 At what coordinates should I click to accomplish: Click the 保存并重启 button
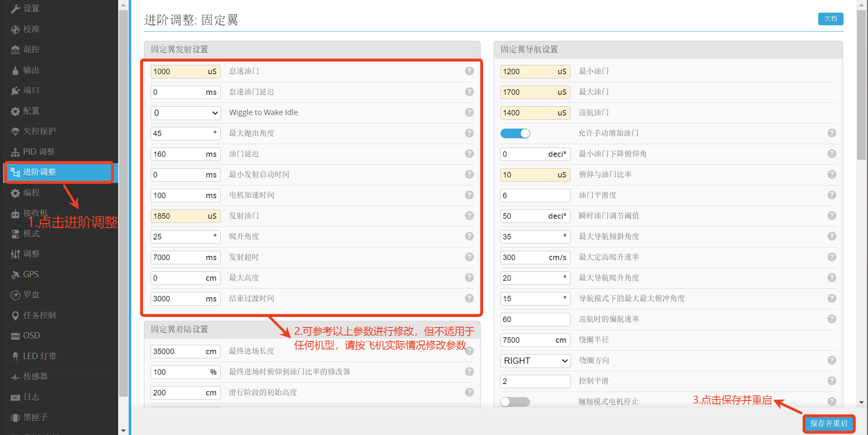pos(828,424)
